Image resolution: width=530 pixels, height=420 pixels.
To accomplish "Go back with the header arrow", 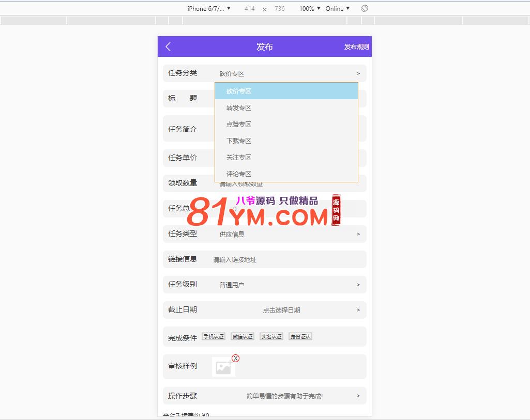I will 168,46.
